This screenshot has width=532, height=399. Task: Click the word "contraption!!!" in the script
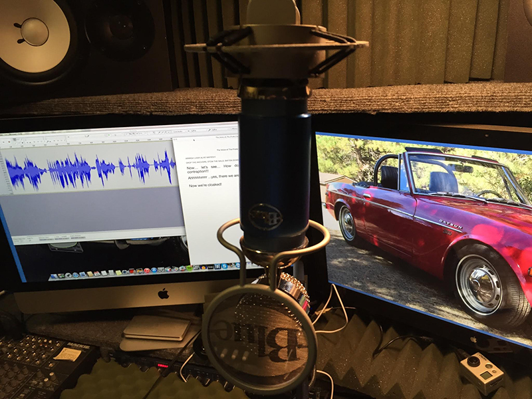198,172
